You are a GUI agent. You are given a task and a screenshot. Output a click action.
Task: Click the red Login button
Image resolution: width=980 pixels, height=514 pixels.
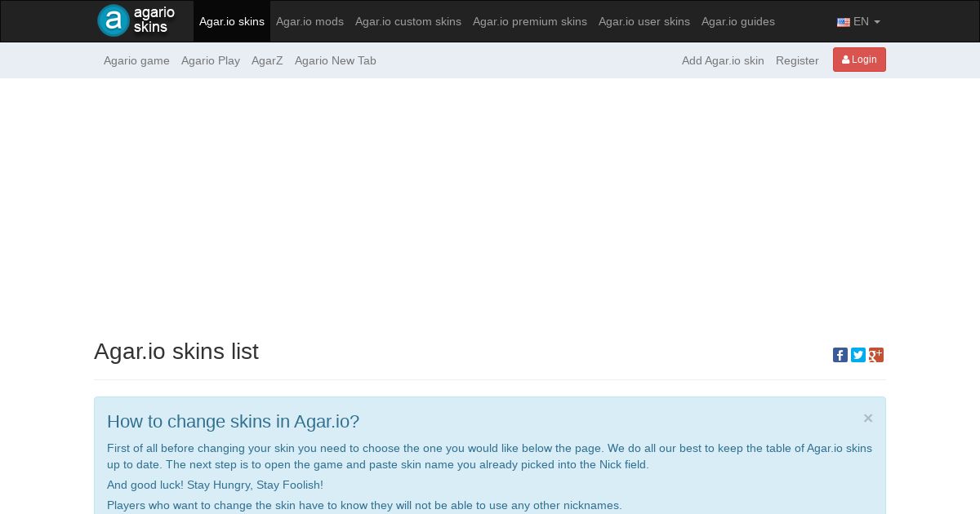coord(859,60)
